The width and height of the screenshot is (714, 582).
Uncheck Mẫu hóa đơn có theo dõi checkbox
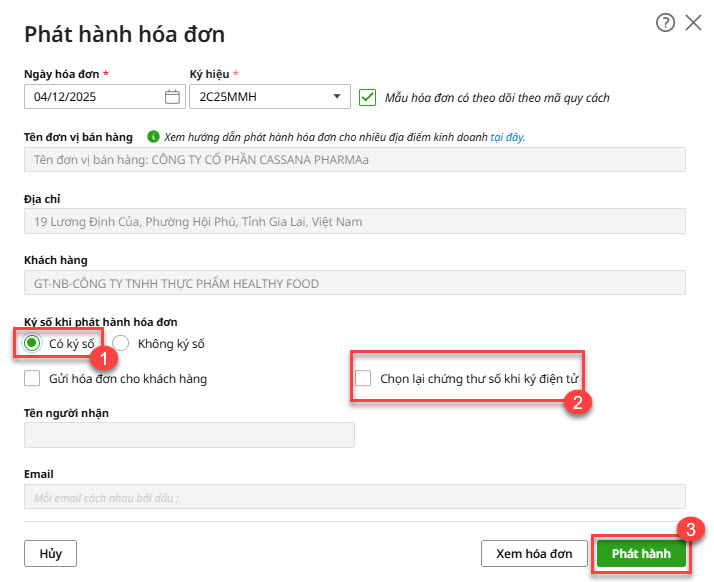tap(367, 97)
